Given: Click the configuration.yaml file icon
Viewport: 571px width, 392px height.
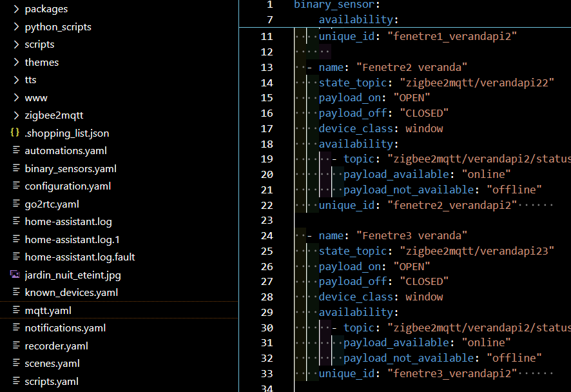Looking at the screenshot, I should click(16, 186).
